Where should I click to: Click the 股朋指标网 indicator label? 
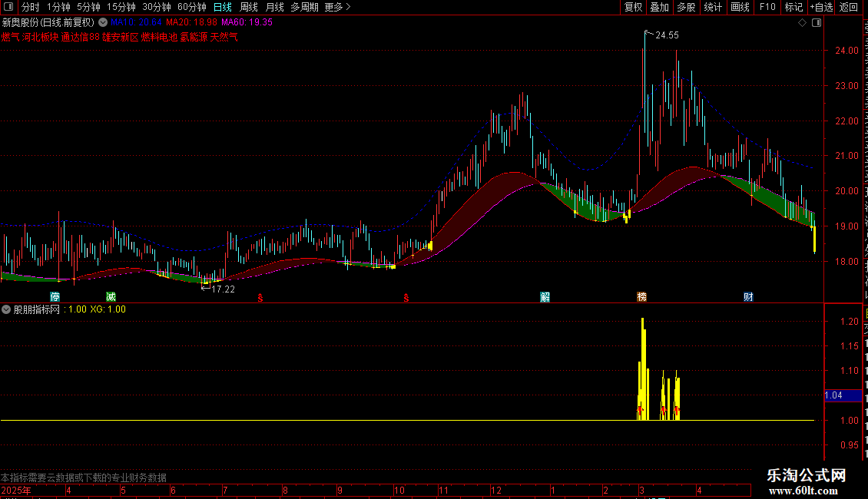[x=37, y=309]
